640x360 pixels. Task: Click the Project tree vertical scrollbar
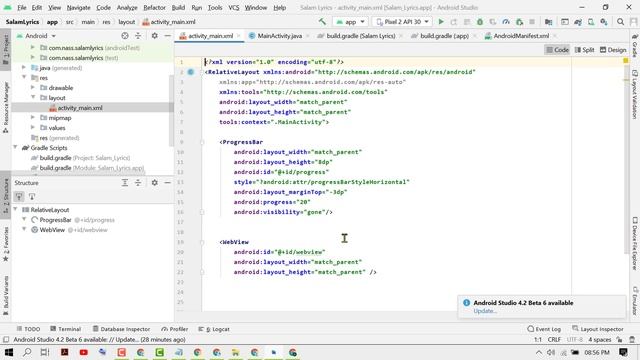tap(171, 110)
